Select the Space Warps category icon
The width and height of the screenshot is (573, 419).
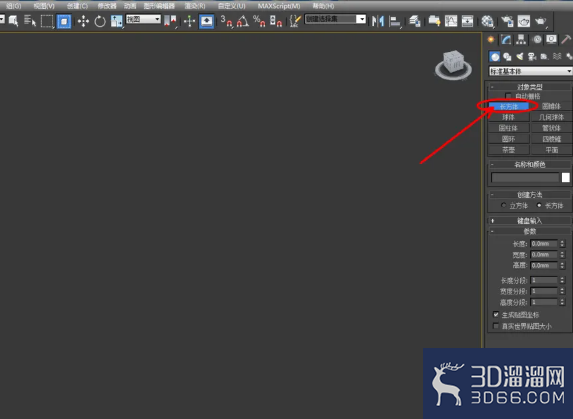pos(557,57)
